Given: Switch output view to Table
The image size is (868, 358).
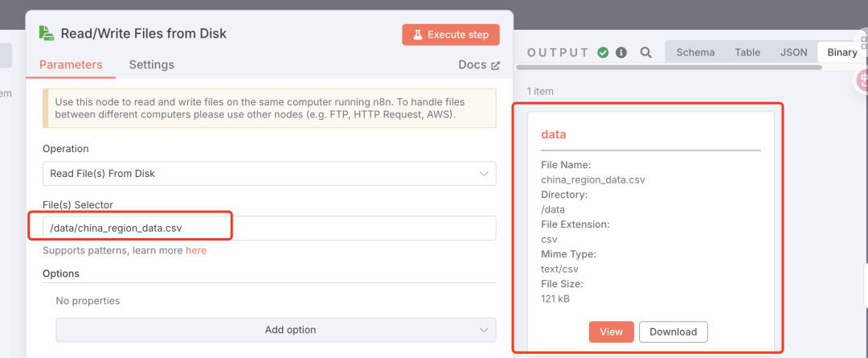Looking at the screenshot, I should coord(747,52).
